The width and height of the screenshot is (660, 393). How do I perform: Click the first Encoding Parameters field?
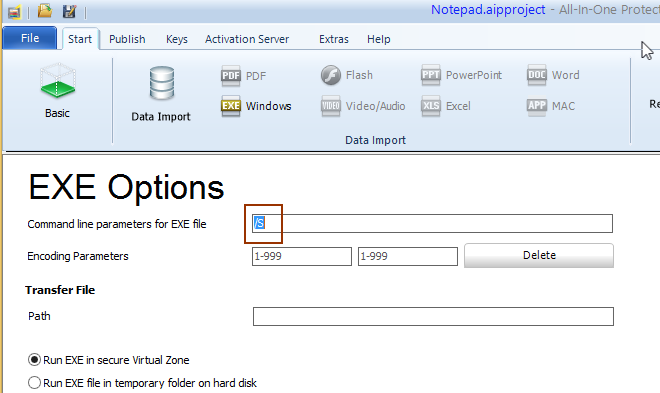tap(302, 256)
